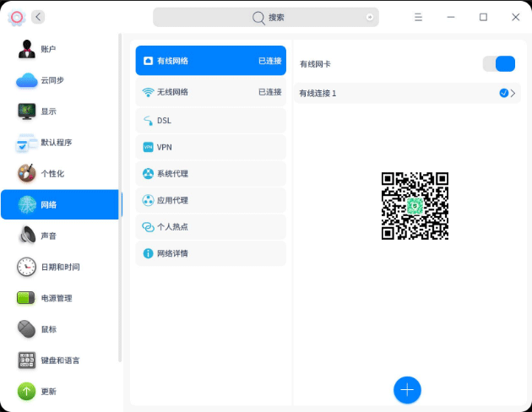Click the 电源管理 label
This screenshot has width=532, height=412.
[57, 298]
